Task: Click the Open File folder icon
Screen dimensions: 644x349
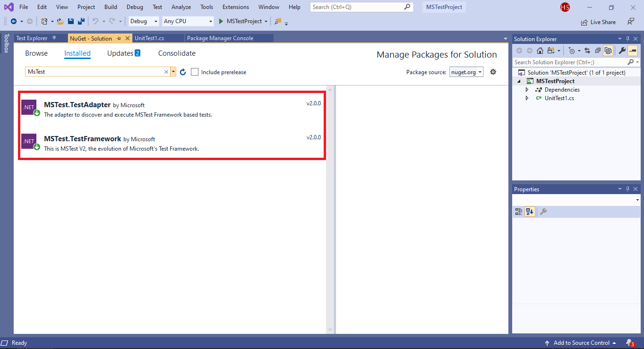Action: coord(60,21)
